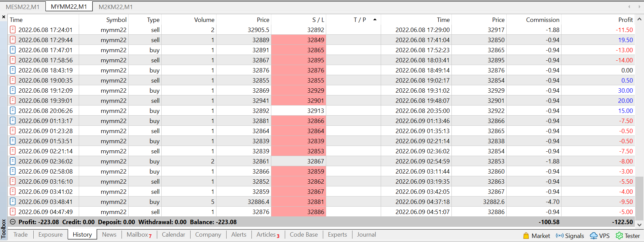Open the Company tab
This screenshot has height=242, width=644.
pyautogui.click(x=208, y=235)
